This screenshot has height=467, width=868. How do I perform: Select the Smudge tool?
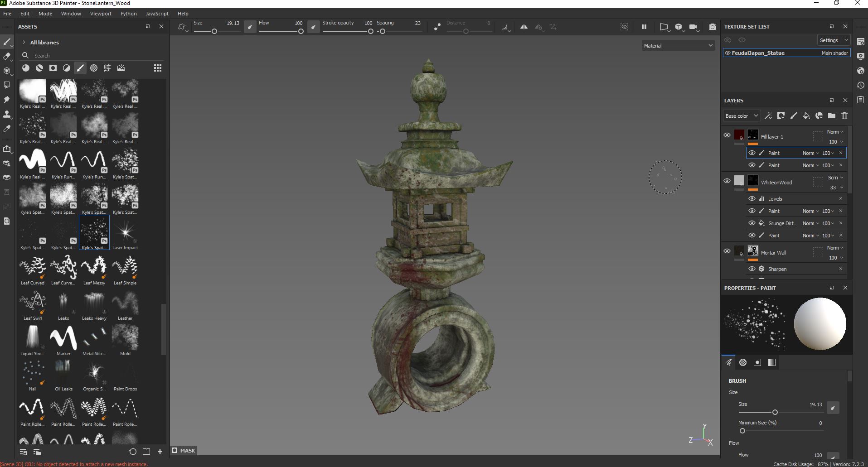click(7, 100)
